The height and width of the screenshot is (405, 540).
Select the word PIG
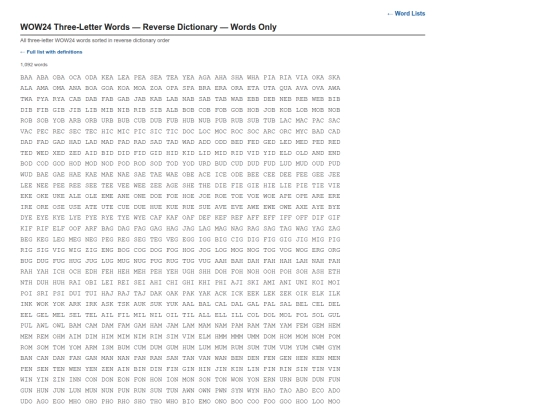334,240
